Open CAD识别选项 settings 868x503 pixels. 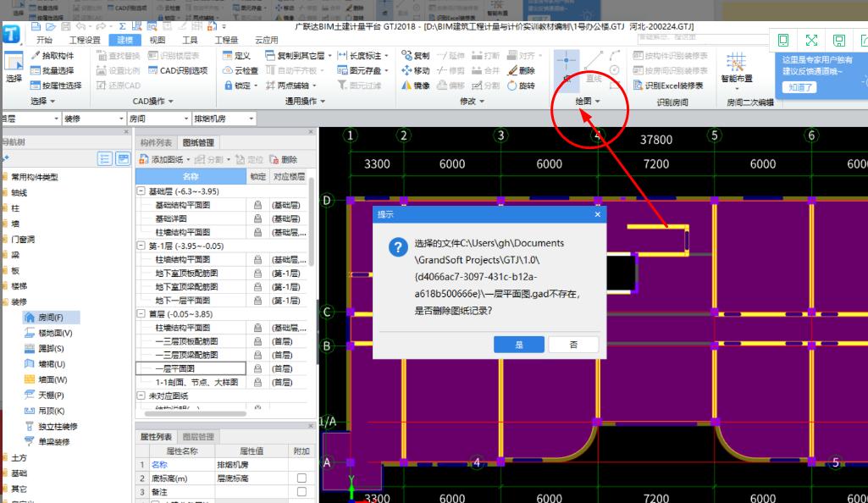[178, 70]
